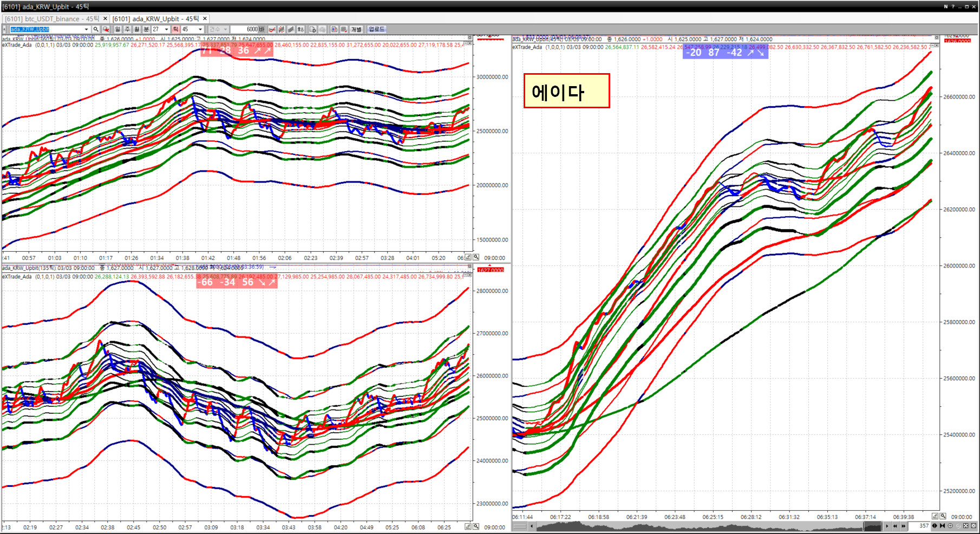This screenshot has width=980, height=534.
Task: Toggle the 틱 (tick) period button
Action: [x=175, y=29]
